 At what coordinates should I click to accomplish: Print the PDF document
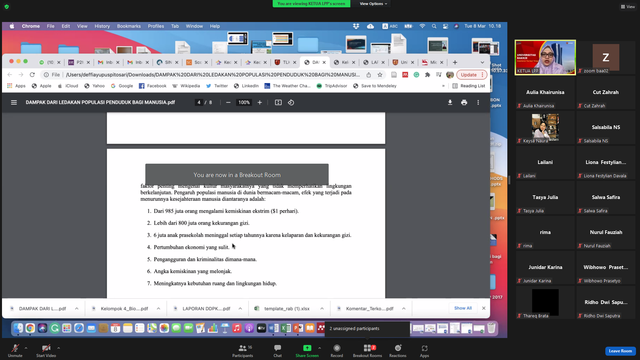[x=464, y=102]
